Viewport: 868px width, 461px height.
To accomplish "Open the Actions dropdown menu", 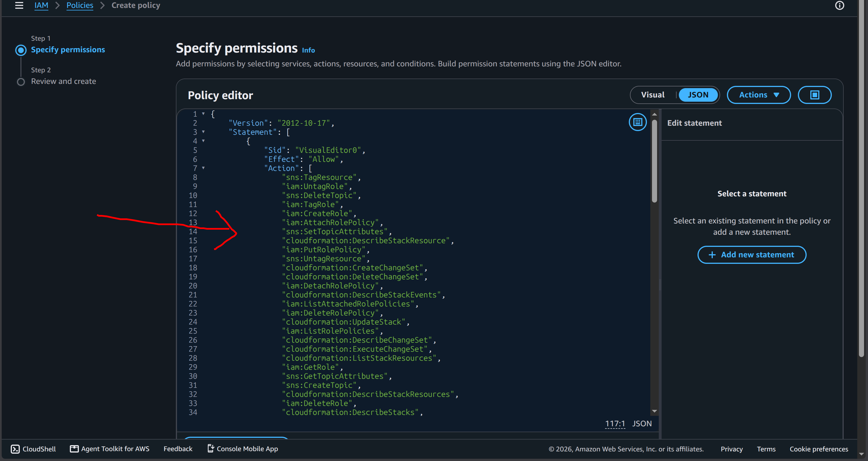I will click(759, 95).
